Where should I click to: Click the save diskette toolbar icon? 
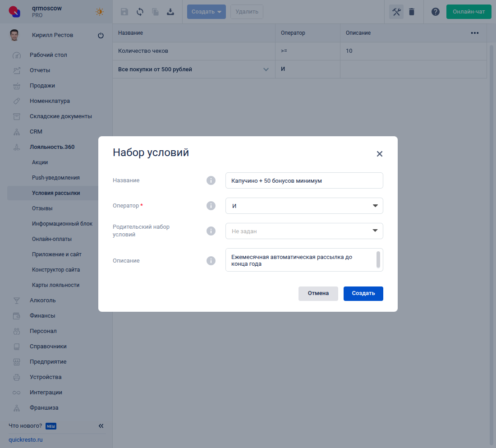(124, 12)
